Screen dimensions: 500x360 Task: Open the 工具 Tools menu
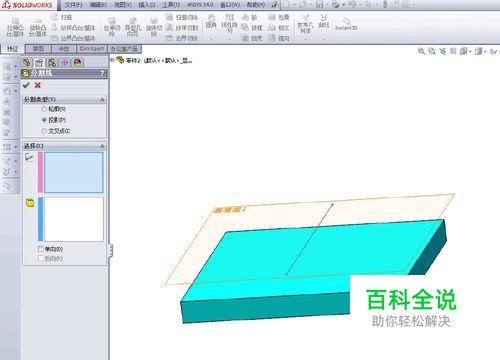(x=171, y=5)
